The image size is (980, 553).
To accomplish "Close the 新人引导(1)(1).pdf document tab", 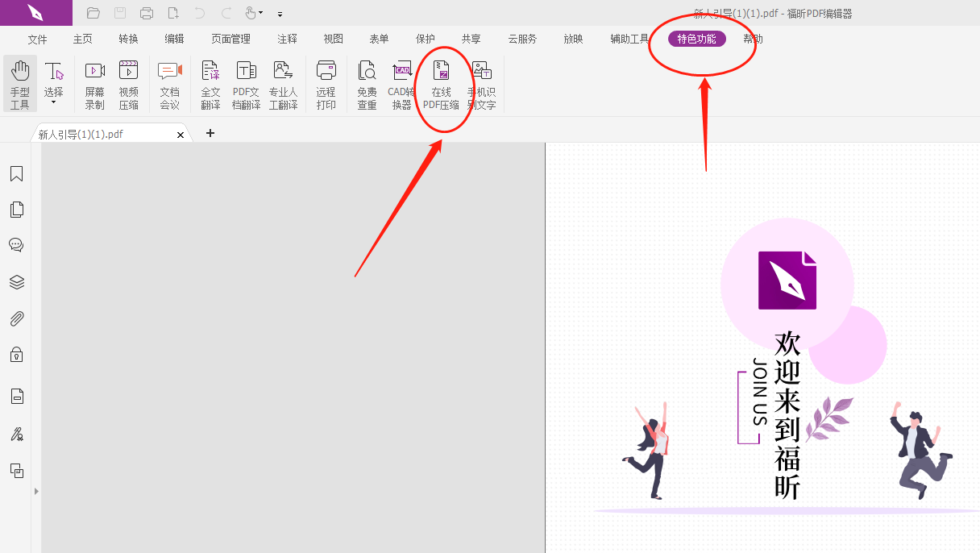I will pos(181,135).
